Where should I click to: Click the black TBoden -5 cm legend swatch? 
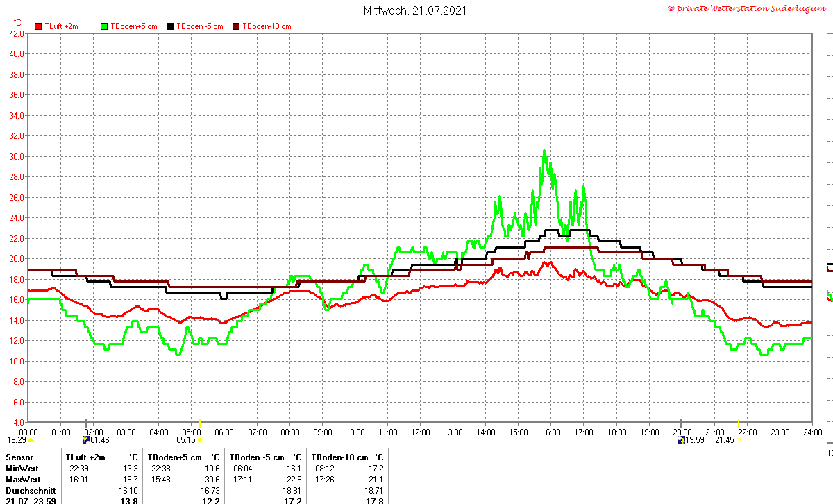pos(171,26)
